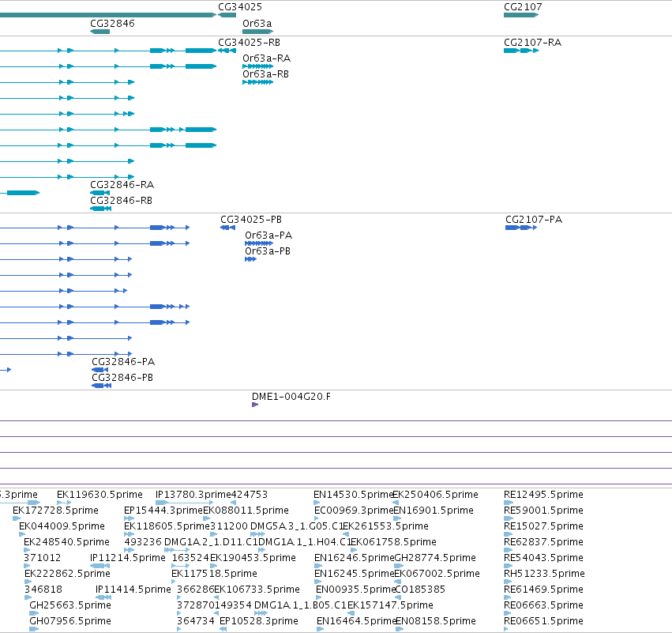Click EST RH51233.5prime
Image resolution: width=672 pixels, height=633 pixels.
[544, 574]
